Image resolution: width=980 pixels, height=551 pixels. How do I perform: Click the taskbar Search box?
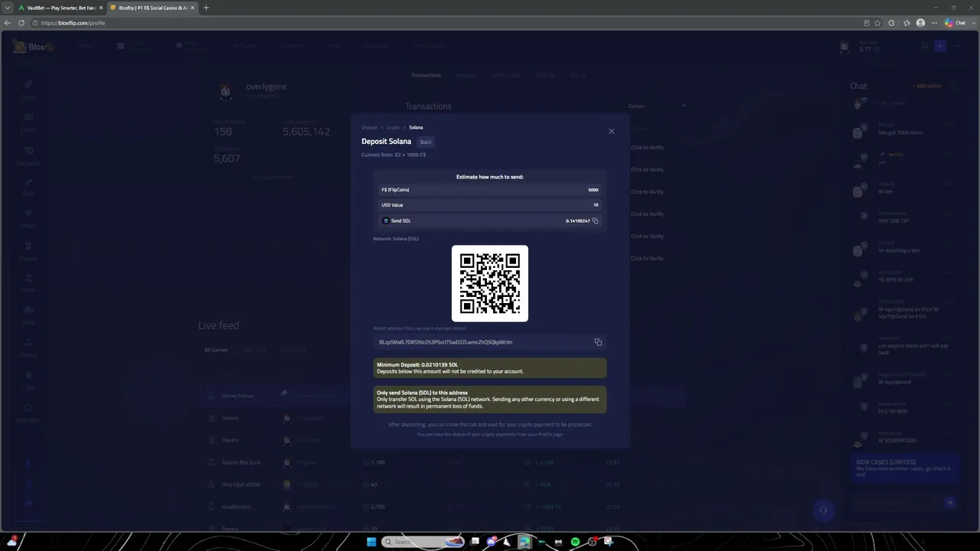(423, 542)
